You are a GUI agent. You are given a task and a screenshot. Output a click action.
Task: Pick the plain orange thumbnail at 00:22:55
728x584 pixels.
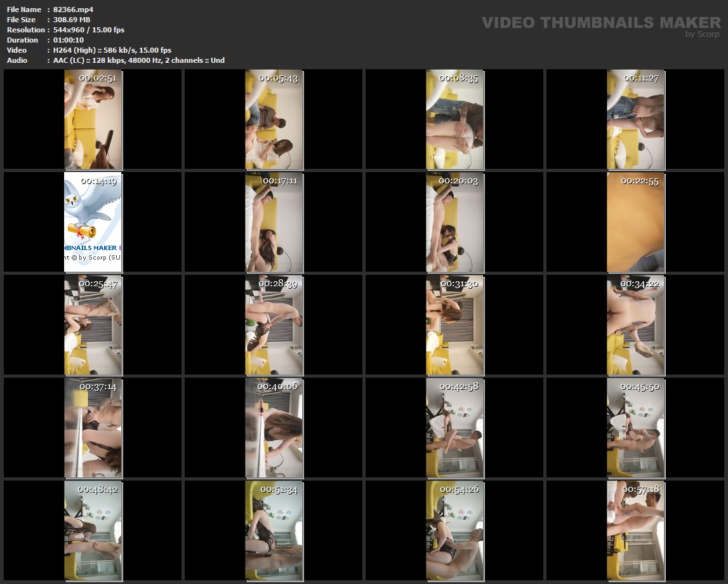coord(636,222)
